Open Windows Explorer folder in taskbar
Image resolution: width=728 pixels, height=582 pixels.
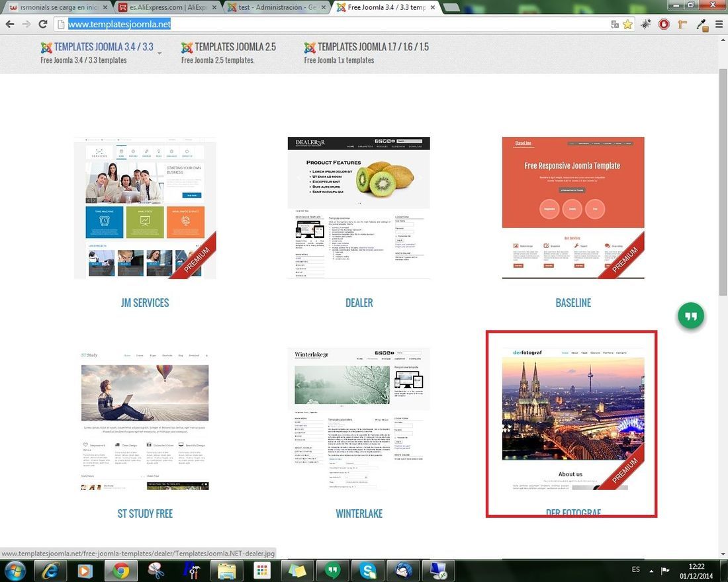click(x=226, y=571)
